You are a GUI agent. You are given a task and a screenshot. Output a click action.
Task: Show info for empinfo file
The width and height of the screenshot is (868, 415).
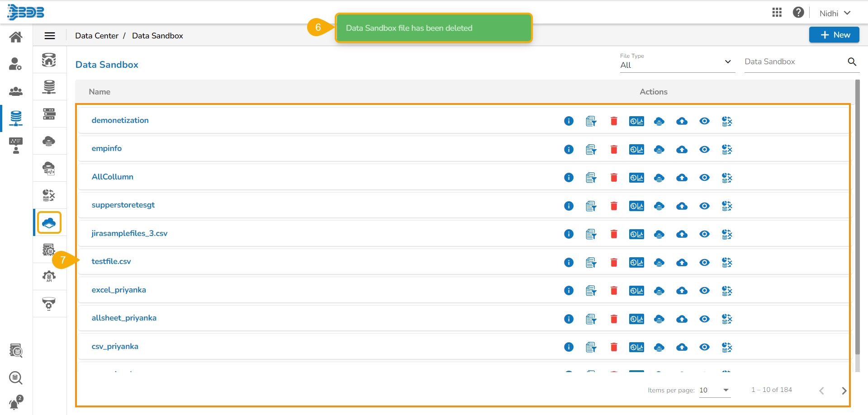[569, 150]
